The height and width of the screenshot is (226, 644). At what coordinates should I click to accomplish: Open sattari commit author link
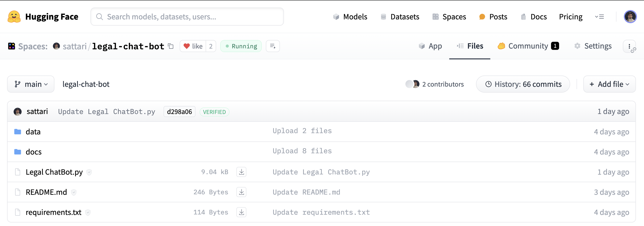pos(37,111)
